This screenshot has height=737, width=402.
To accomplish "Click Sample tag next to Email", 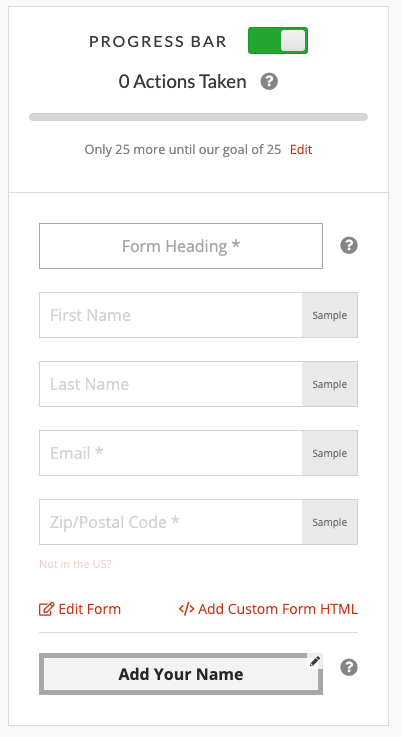I will pyautogui.click(x=330, y=453).
